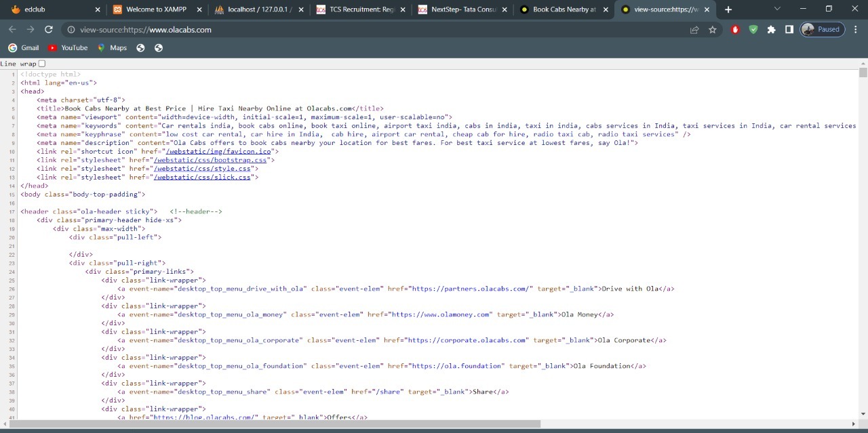The height and width of the screenshot is (433, 868).
Task: Click the html lang="en-us" line
Action: [x=59, y=83]
